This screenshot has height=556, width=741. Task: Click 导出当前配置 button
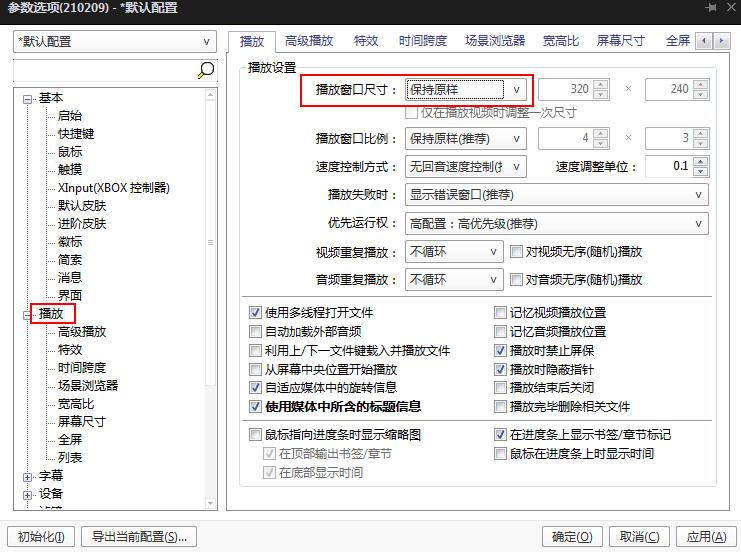[139, 537]
